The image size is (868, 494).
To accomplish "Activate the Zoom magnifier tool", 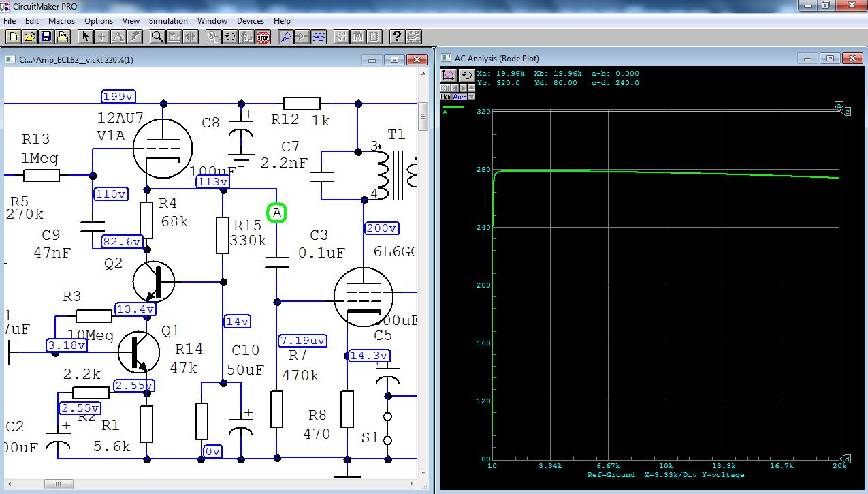I will point(157,37).
